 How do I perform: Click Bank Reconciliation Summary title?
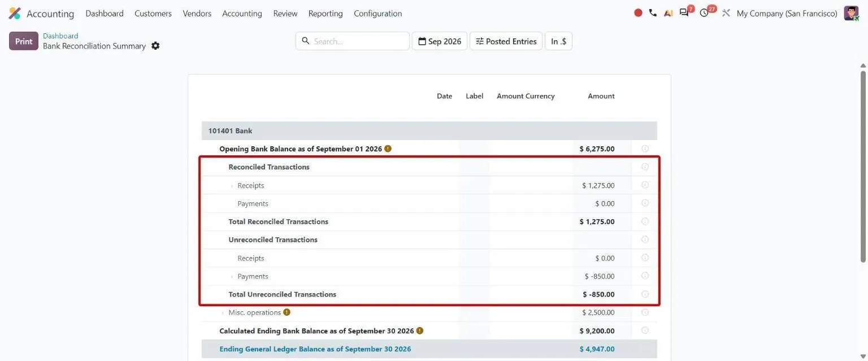[x=94, y=46]
